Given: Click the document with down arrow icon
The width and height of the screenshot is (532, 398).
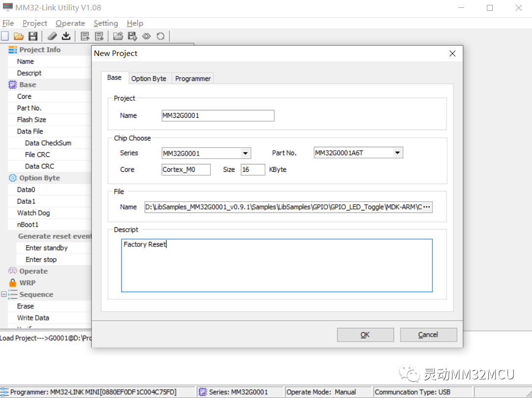Looking at the screenshot, I should (99, 36).
